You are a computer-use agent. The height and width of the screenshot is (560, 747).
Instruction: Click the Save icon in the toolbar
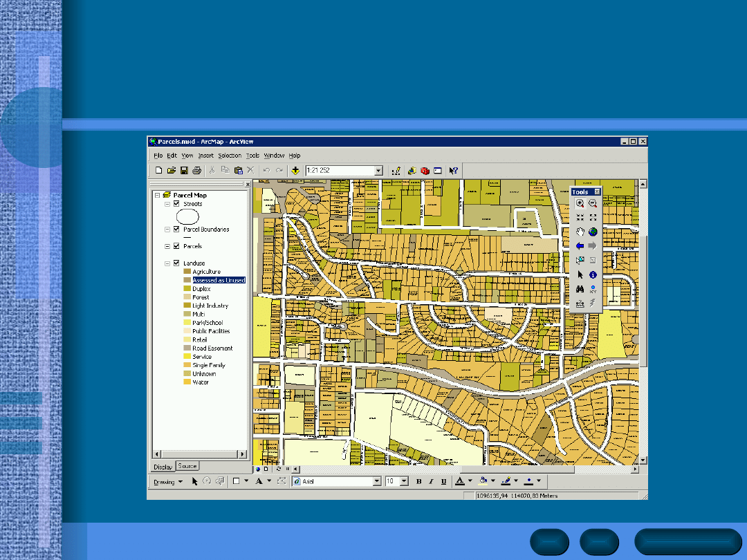tap(184, 170)
